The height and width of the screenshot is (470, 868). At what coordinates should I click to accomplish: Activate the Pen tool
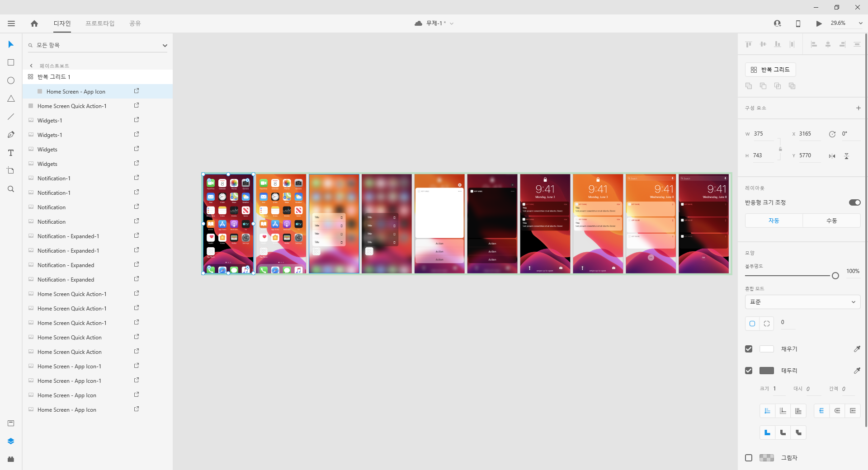11,135
